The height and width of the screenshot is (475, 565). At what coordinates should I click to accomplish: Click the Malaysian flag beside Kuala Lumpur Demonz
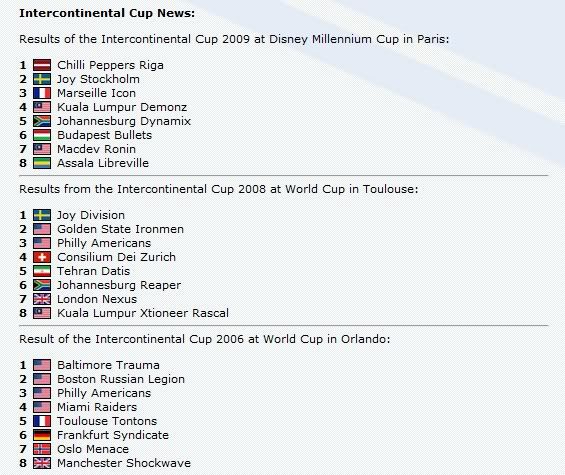[42, 107]
